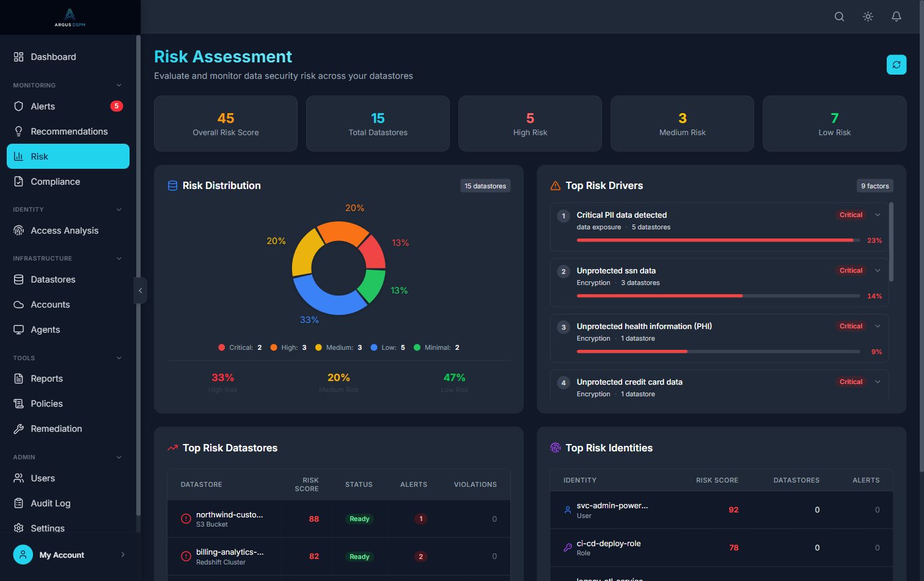This screenshot has height=581, width=924.
Task: Click the Datastores database icon in sidebar
Action: coord(18,279)
